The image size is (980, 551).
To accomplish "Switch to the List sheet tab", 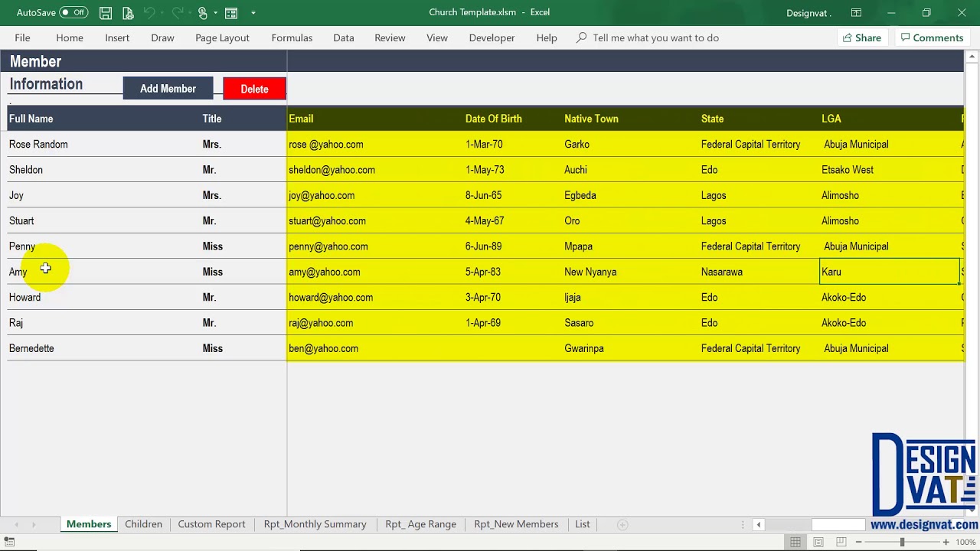I will click(583, 524).
